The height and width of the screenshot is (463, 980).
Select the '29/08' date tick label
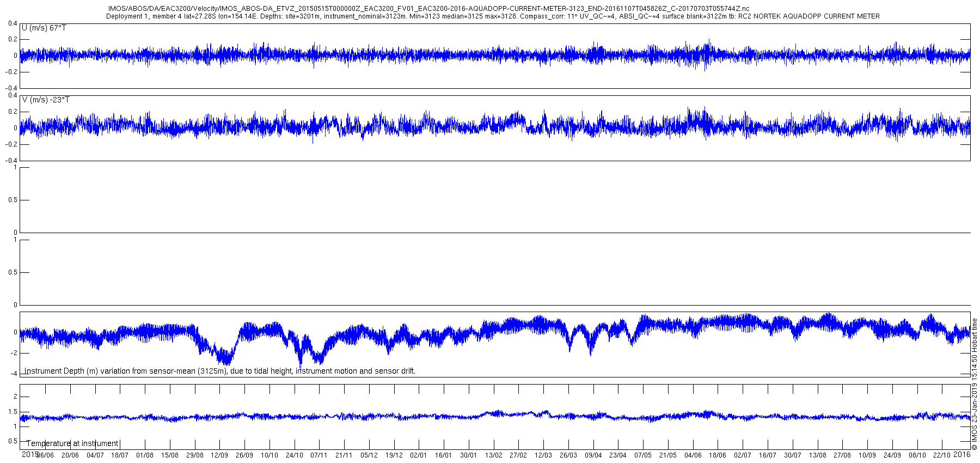coord(195,455)
